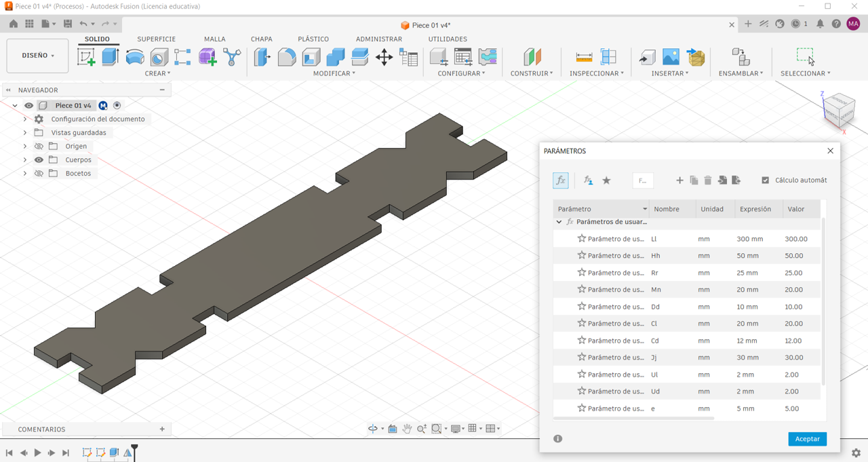Click the 300 mm expression for Ll
The width and height of the screenshot is (868, 462).
coord(750,239)
